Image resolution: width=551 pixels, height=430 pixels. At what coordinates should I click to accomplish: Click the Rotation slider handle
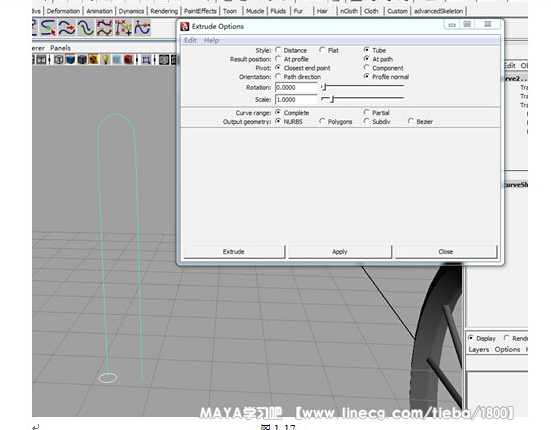pos(324,87)
